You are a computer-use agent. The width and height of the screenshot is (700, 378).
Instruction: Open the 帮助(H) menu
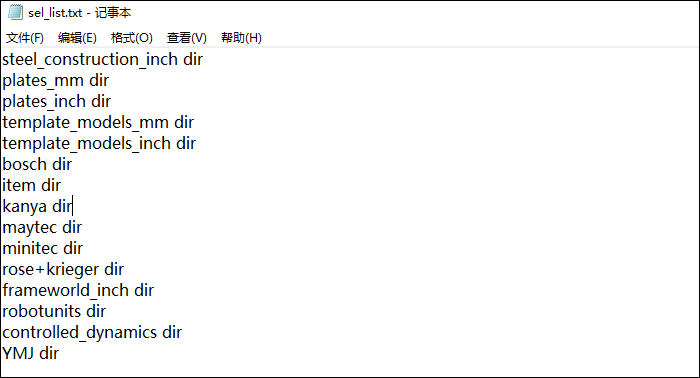(241, 38)
